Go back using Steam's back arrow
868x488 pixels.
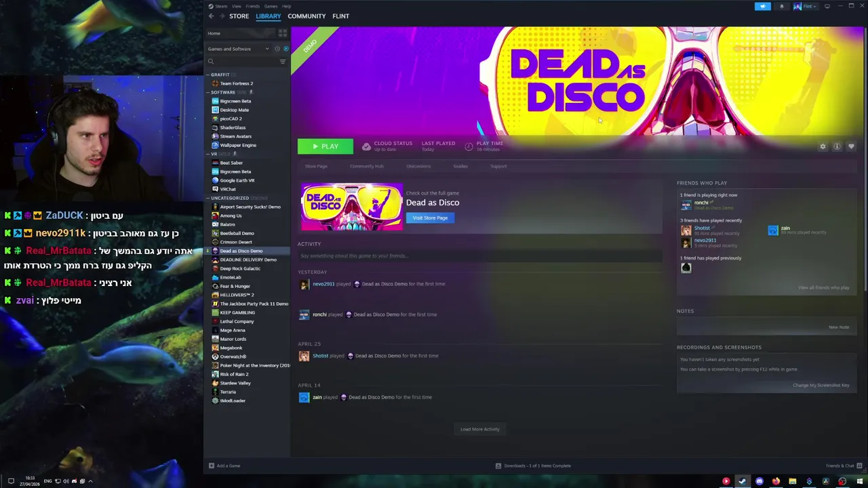coord(211,16)
